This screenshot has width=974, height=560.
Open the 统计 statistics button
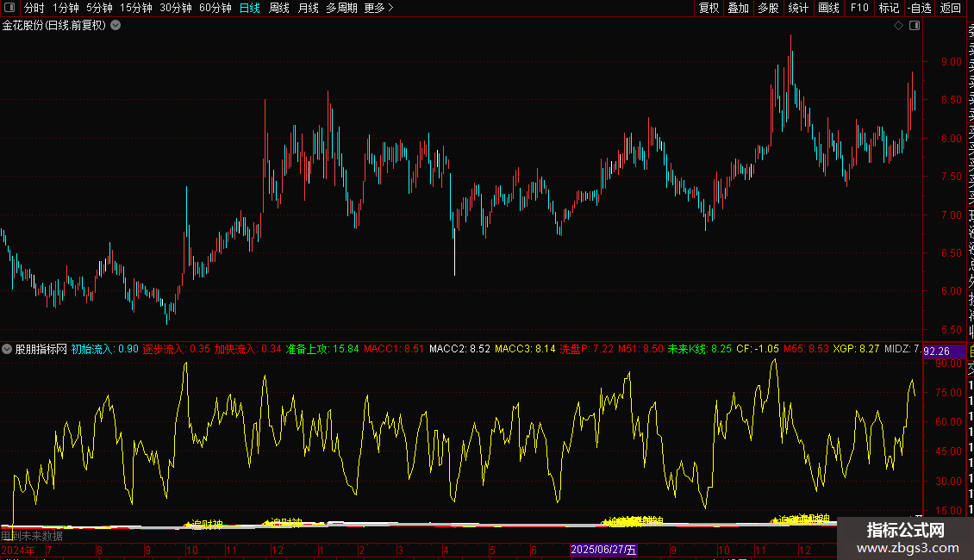(x=798, y=8)
